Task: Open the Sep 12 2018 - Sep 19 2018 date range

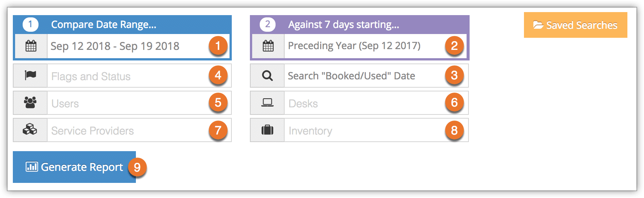Action: click(x=138, y=46)
